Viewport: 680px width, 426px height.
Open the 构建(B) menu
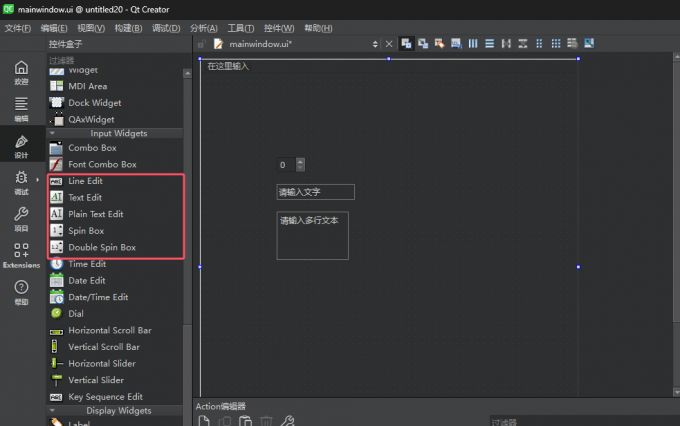(128, 28)
